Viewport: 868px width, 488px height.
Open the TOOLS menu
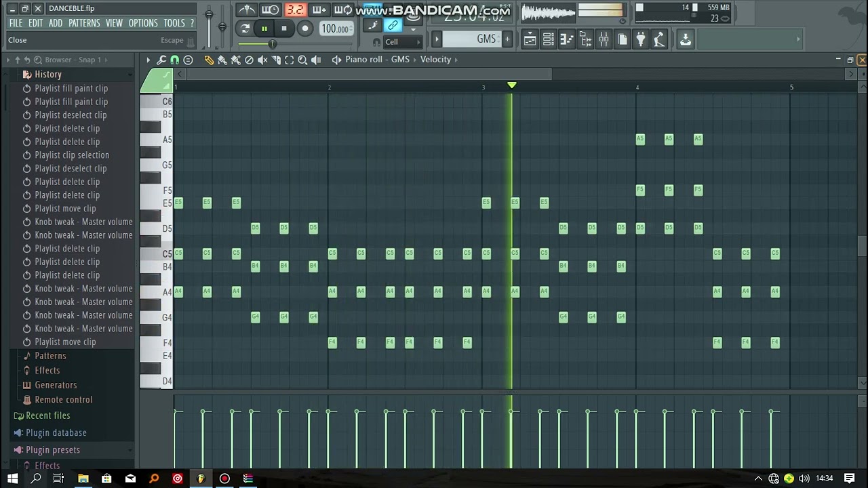(x=174, y=23)
